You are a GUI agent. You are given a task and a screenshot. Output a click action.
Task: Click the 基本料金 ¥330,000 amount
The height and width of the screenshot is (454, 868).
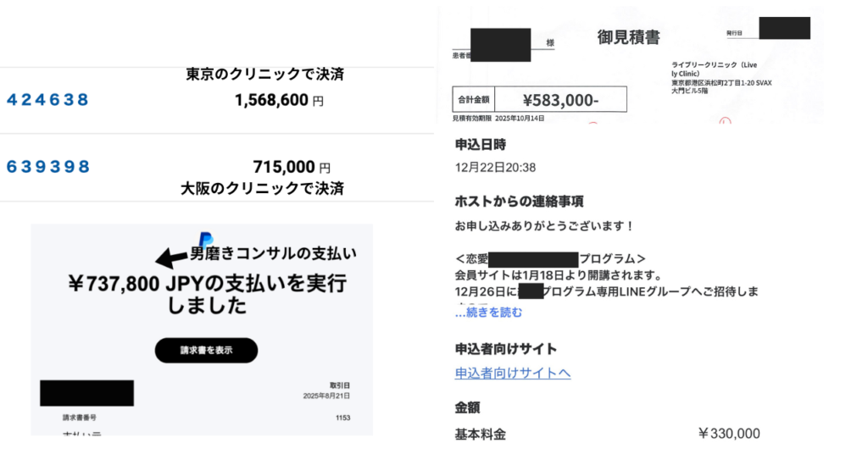click(x=729, y=434)
